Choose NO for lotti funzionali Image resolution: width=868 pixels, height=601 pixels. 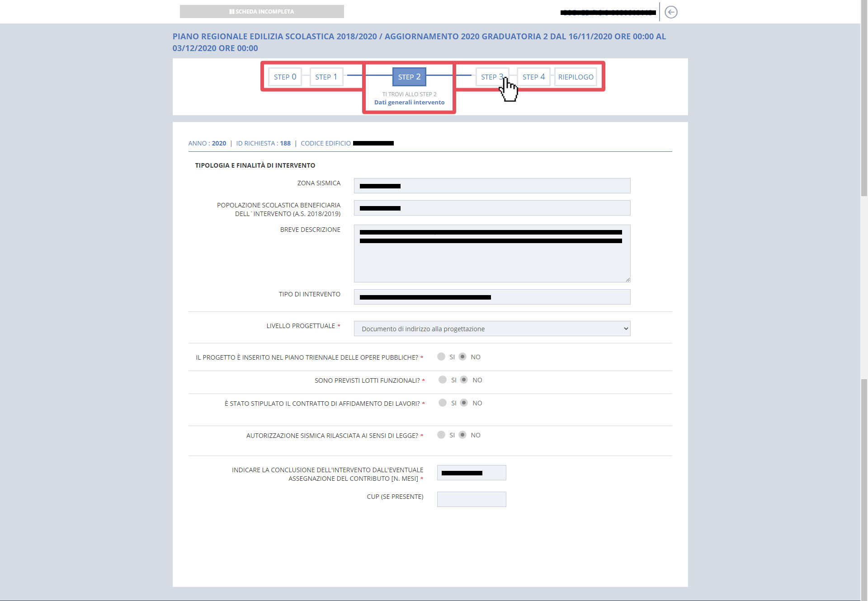pyautogui.click(x=464, y=380)
